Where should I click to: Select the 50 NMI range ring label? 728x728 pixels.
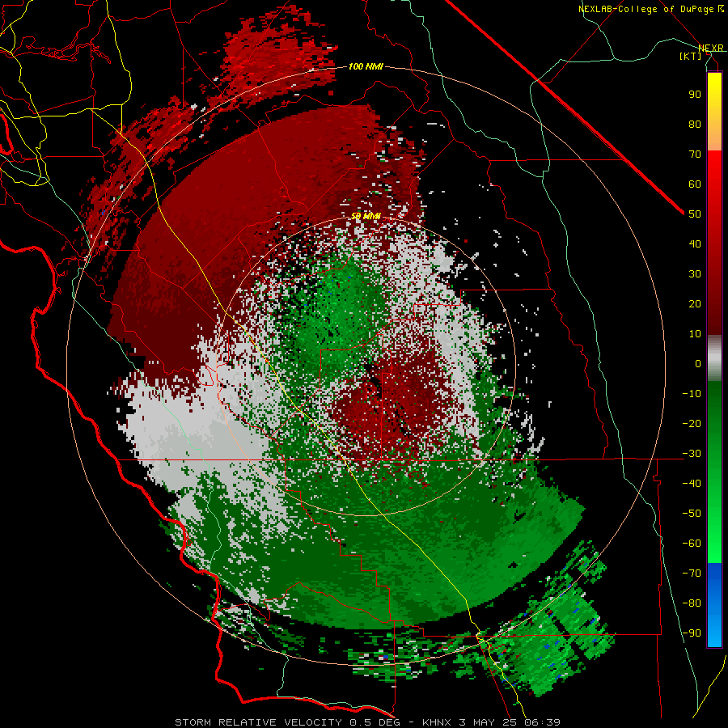366,216
